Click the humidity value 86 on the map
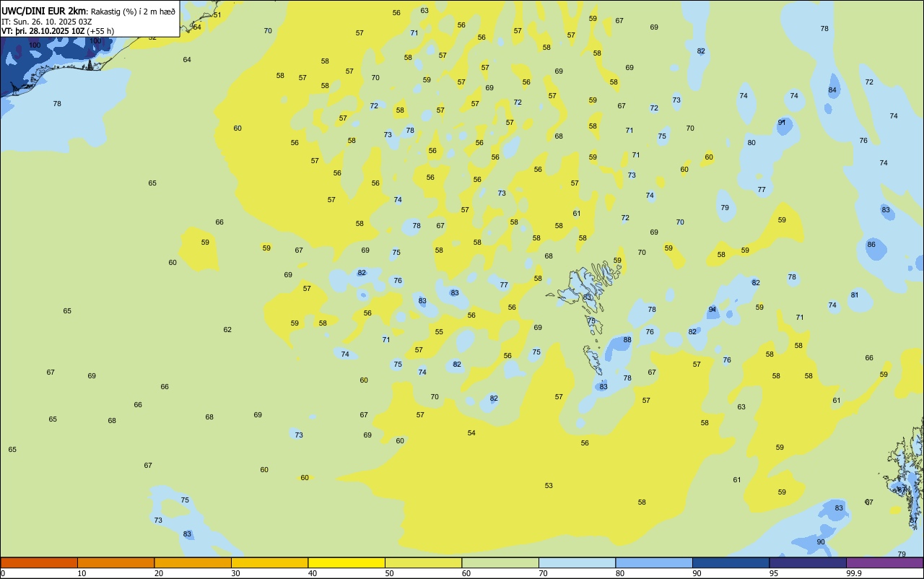 [871, 245]
